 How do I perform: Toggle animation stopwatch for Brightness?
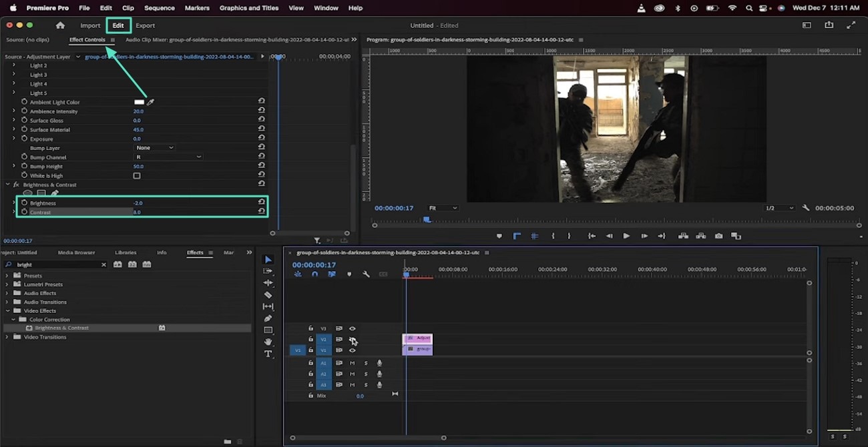point(25,203)
